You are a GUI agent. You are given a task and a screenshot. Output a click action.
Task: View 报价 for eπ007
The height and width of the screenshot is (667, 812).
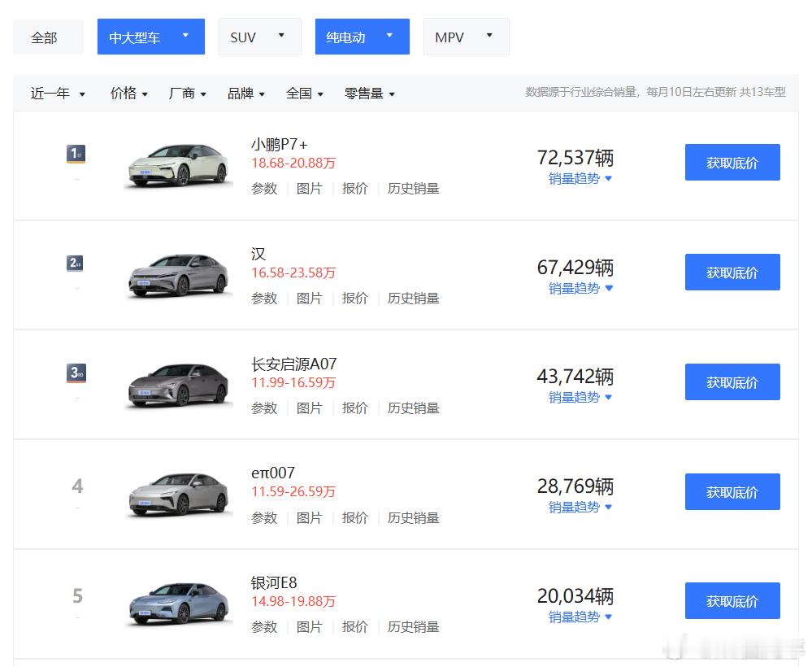(x=354, y=518)
